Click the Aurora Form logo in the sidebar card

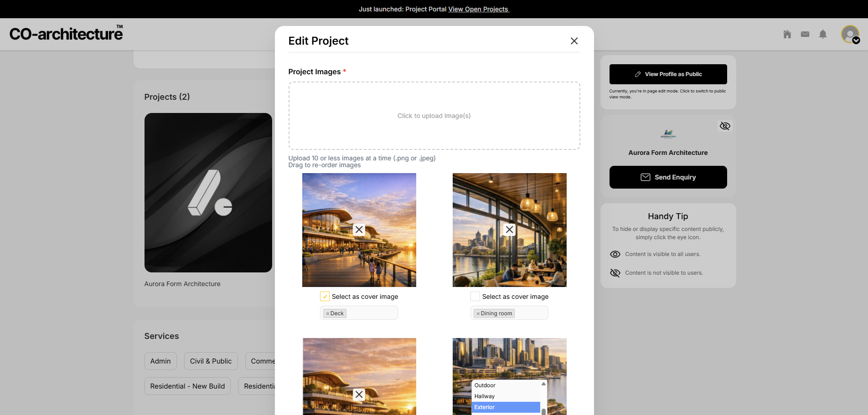(x=668, y=134)
